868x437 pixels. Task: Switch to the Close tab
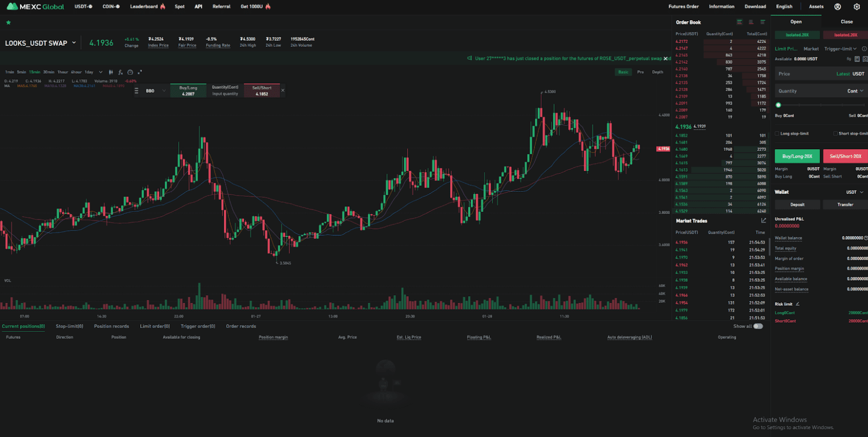tap(847, 22)
